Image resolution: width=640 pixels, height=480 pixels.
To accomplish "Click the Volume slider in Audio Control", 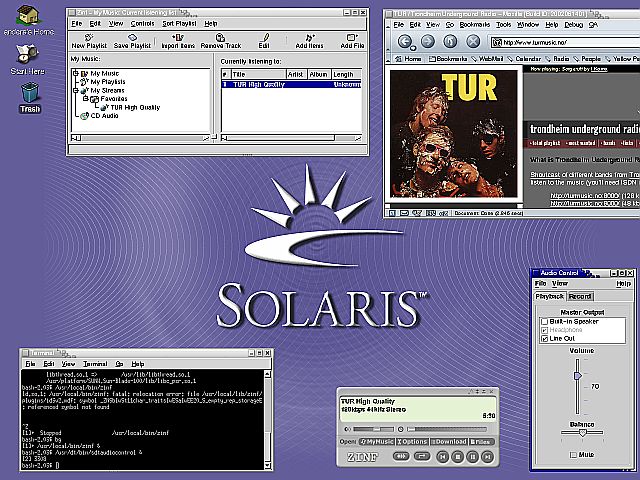I will coord(577,387).
